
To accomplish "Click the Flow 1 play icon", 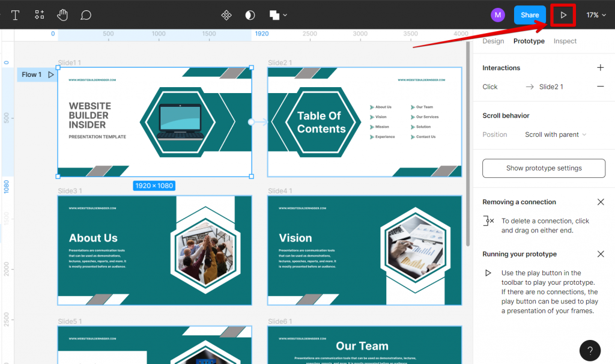I will (x=50, y=74).
